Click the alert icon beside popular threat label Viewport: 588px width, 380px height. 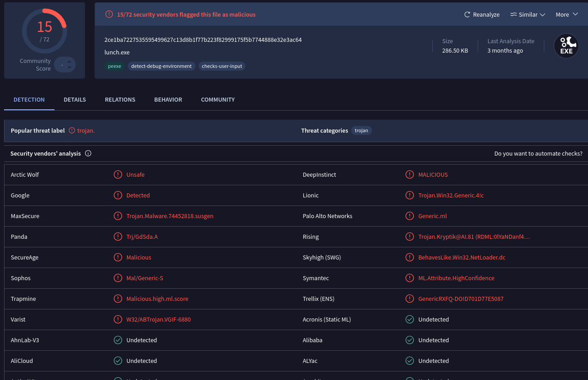(72, 130)
